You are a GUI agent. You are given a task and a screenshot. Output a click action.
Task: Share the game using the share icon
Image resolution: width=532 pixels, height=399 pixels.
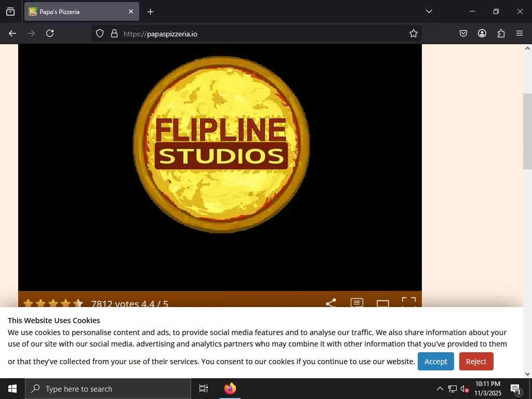point(331,303)
